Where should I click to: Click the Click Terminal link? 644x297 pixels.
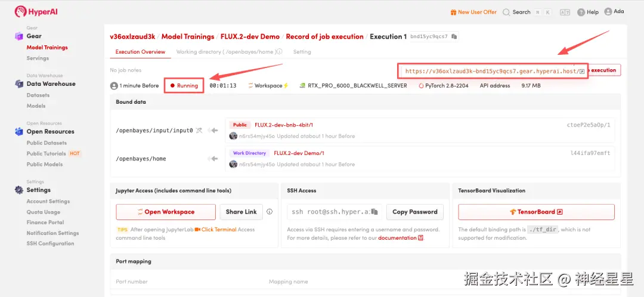pyautogui.click(x=219, y=229)
